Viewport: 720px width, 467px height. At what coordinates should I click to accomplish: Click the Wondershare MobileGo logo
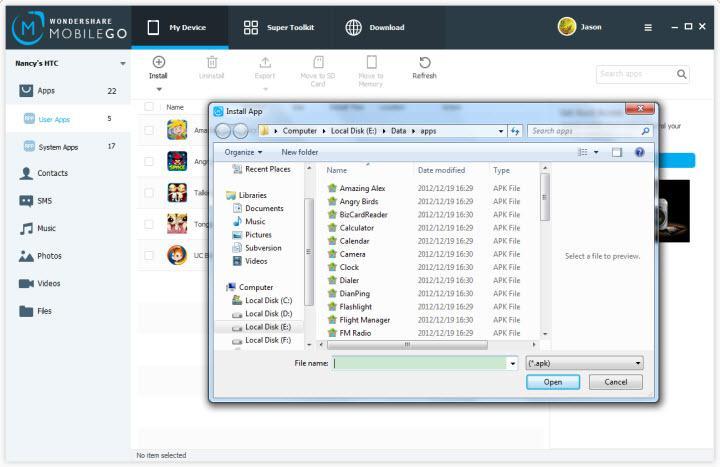(x=69, y=28)
